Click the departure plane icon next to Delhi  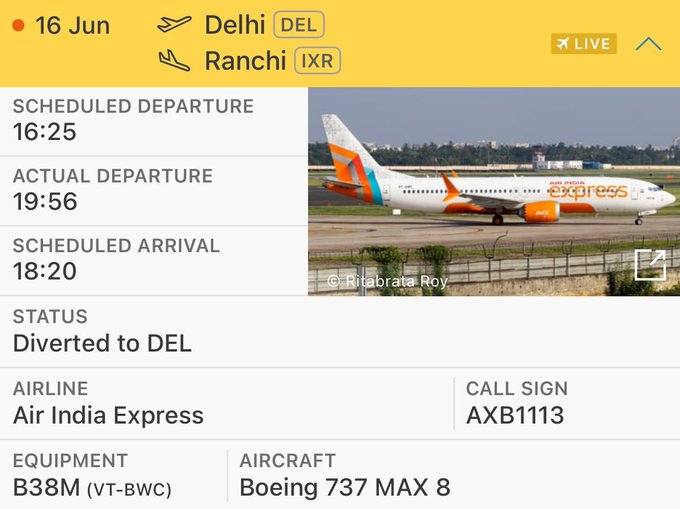coord(174,24)
